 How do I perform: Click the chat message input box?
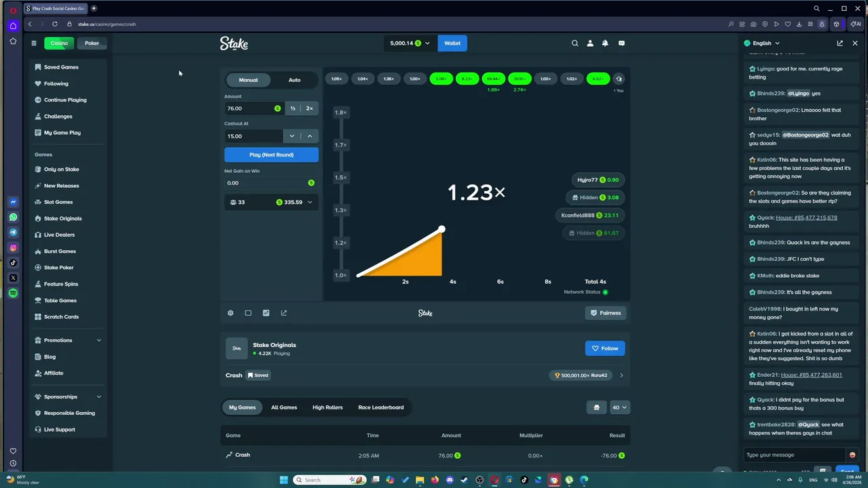pos(795,455)
